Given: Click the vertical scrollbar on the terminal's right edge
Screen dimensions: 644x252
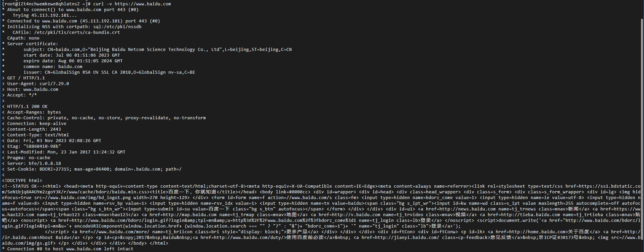Looking at the screenshot, I should coord(642,134).
